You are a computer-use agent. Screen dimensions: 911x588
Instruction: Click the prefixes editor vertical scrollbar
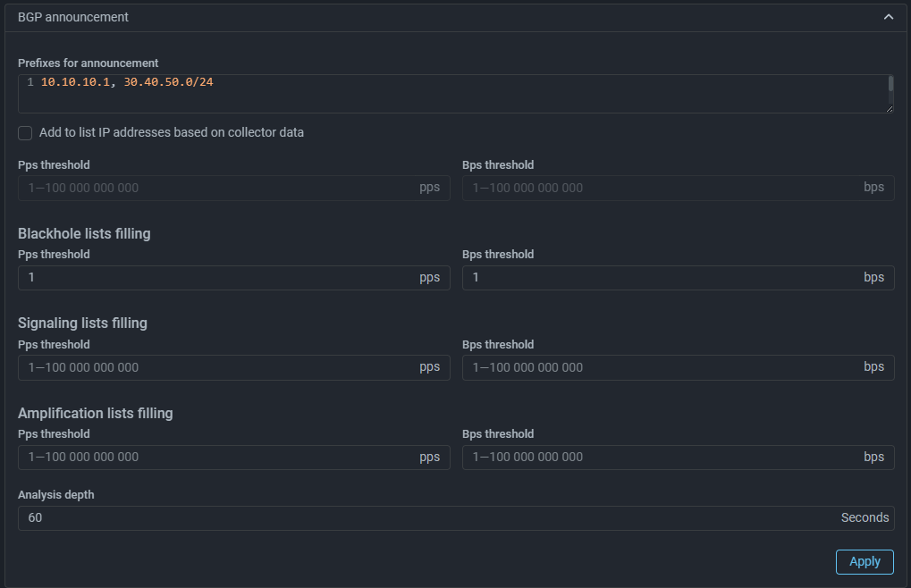890,84
